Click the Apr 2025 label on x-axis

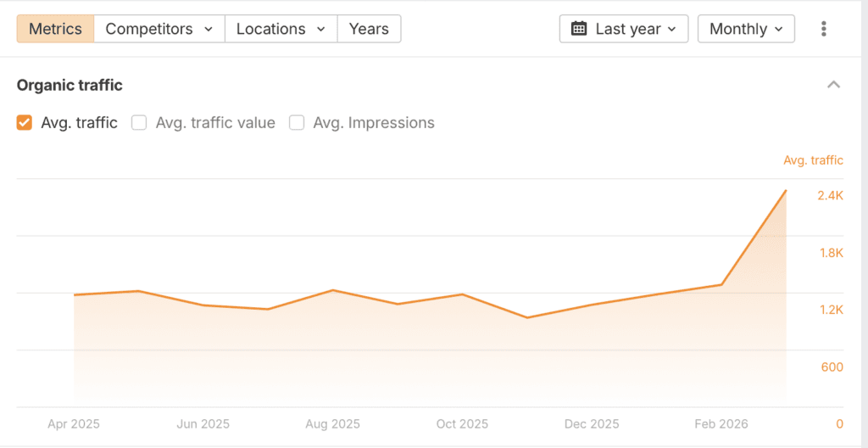[74, 424]
